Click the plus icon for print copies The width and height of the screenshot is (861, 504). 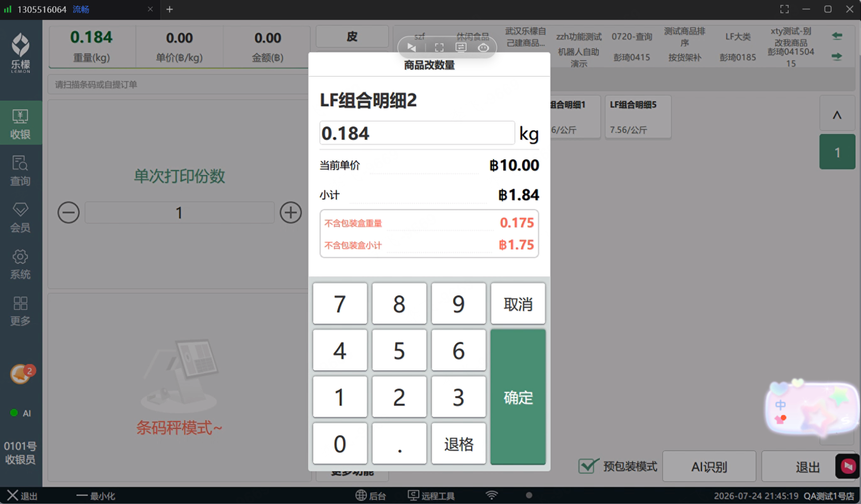291,212
